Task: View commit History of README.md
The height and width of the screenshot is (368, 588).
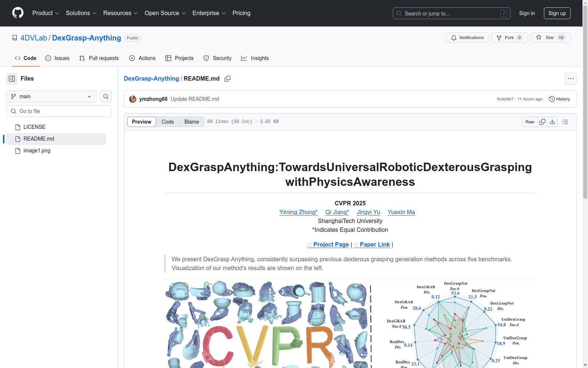Action: pyautogui.click(x=559, y=99)
